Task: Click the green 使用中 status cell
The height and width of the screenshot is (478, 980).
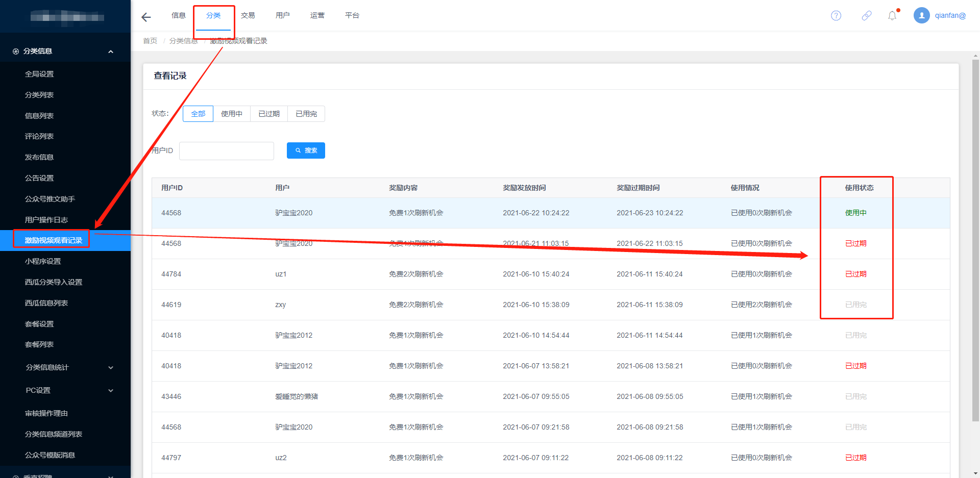Action: pos(856,213)
